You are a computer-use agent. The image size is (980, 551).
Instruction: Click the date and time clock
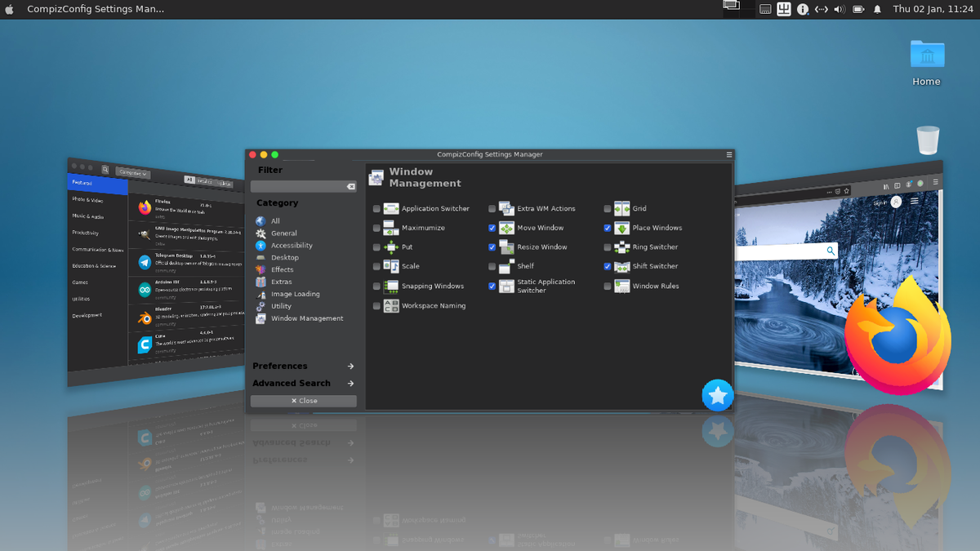click(931, 9)
